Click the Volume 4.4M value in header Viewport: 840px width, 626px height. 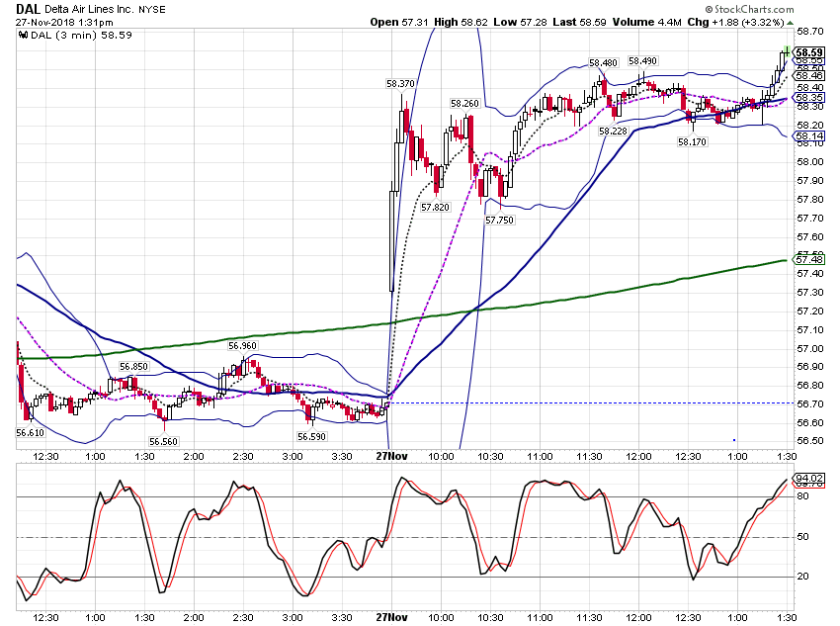click(x=647, y=22)
